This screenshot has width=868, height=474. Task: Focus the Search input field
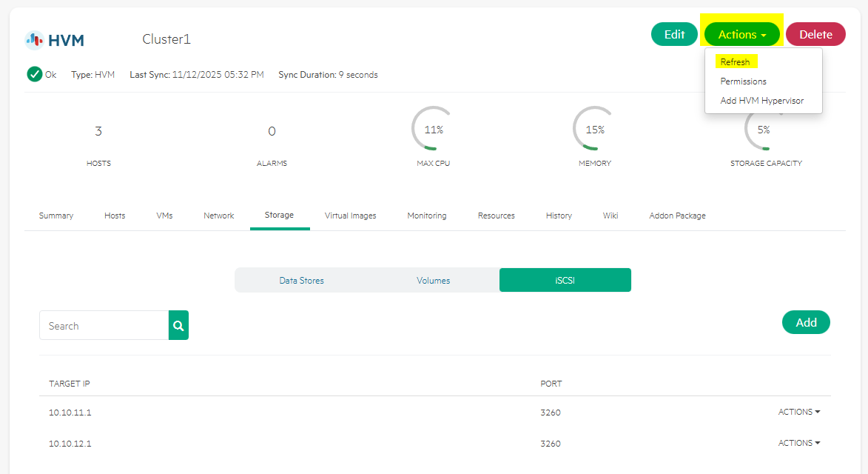coord(104,326)
